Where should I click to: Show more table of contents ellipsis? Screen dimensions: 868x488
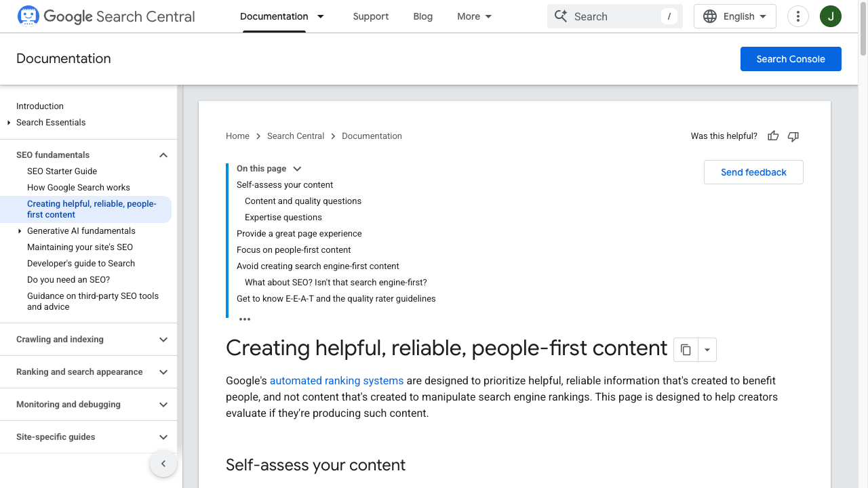[x=245, y=319]
